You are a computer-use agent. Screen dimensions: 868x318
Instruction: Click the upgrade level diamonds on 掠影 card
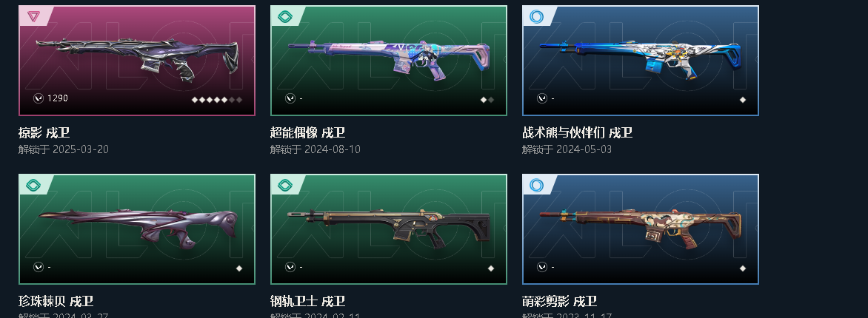(217, 100)
